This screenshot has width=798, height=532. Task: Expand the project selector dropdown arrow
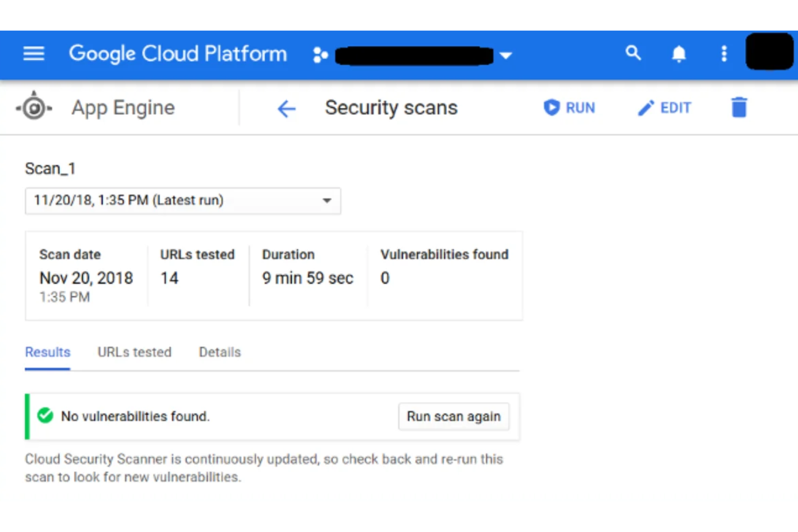click(x=506, y=55)
